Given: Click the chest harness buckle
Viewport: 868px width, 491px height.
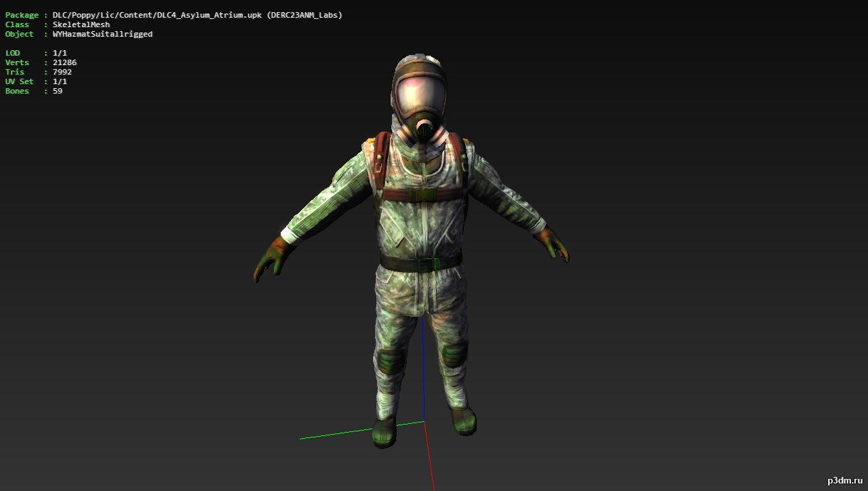Looking at the screenshot, I should pos(421,195).
